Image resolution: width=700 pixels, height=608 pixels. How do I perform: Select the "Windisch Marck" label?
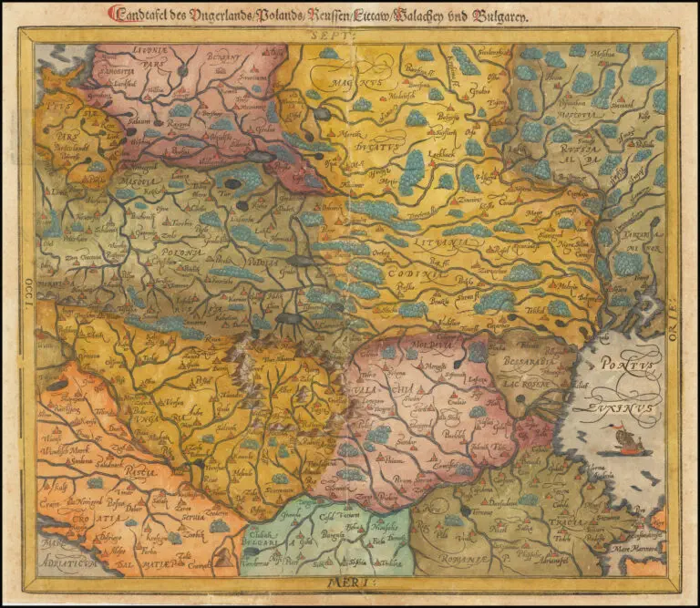tap(63, 451)
